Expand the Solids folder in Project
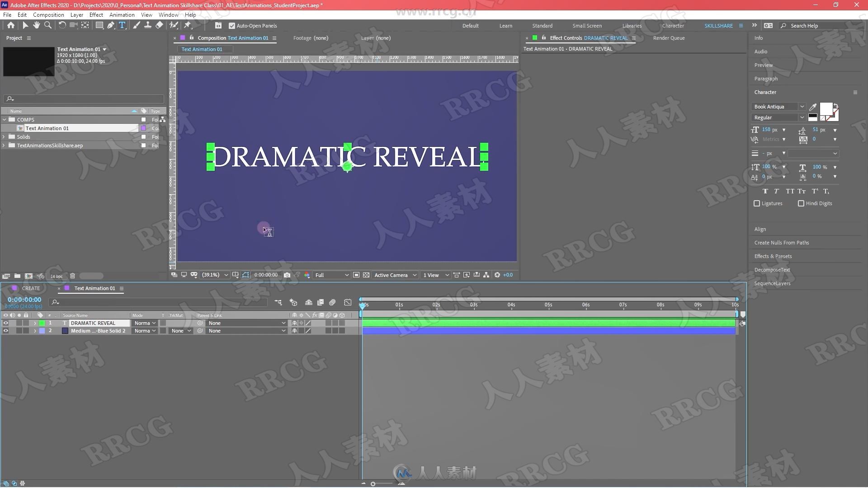 coord(4,137)
